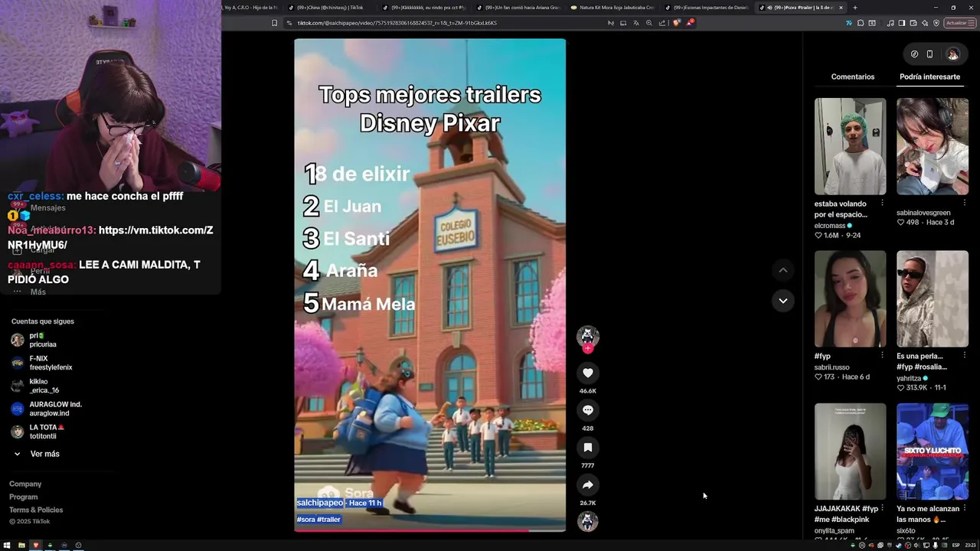
Task: Select the Podría interesarte tab
Action: [929, 77]
